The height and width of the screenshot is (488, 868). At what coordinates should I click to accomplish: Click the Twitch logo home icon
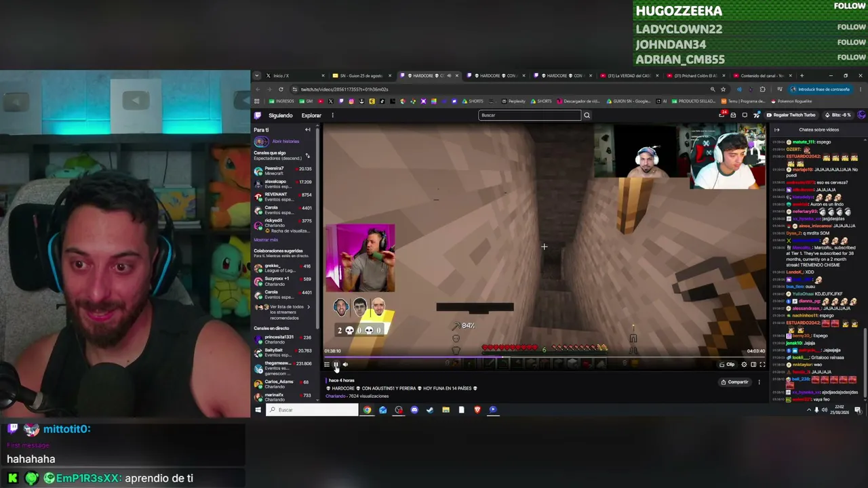pos(258,115)
